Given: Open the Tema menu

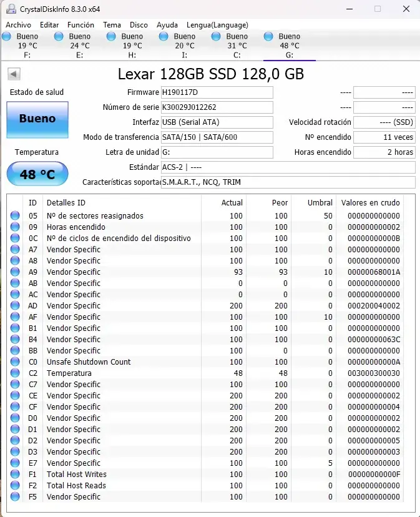Looking at the screenshot, I should click(112, 25).
